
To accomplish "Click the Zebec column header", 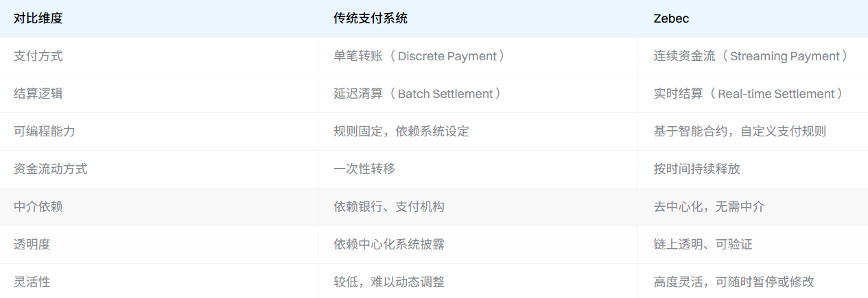I will [671, 18].
